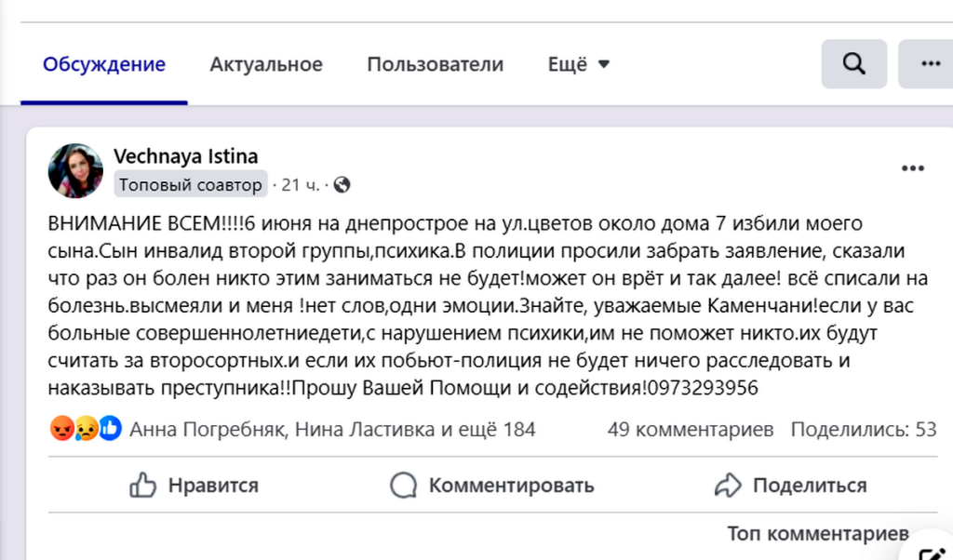Click the globe public visibility icon

(342, 184)
